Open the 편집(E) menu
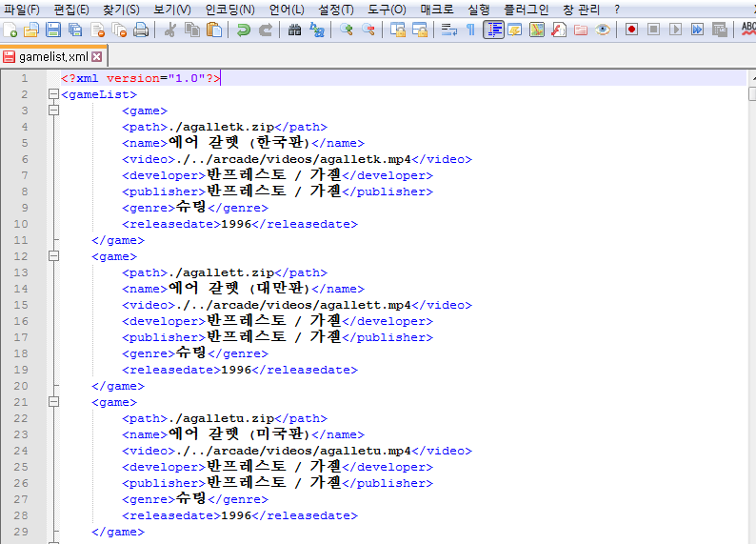Viewport: 756px width, 544px height. click(71, 10)
